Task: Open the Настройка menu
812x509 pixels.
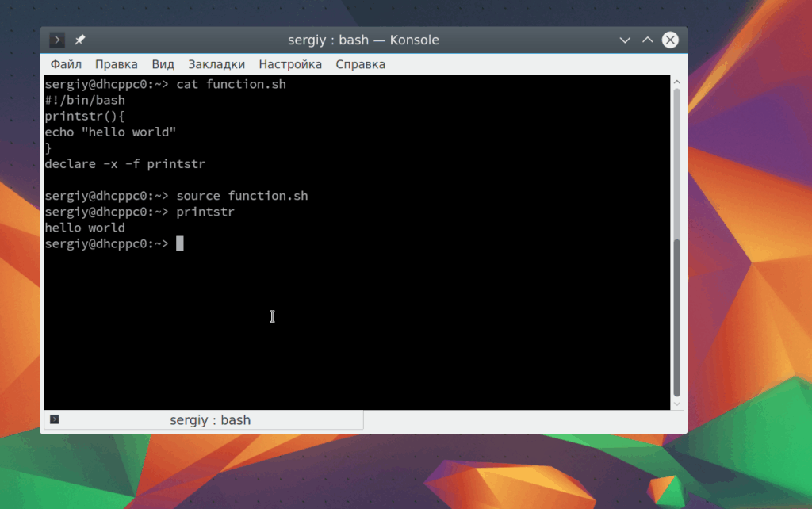Action: point(290,64)
